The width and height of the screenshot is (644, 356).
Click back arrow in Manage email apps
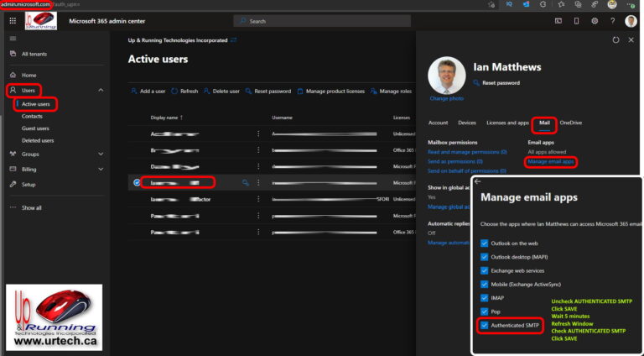(478, 181)
